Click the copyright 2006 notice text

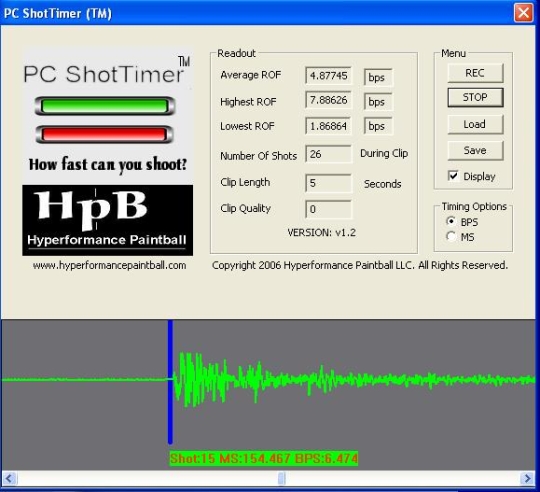[x=360, y=265]
